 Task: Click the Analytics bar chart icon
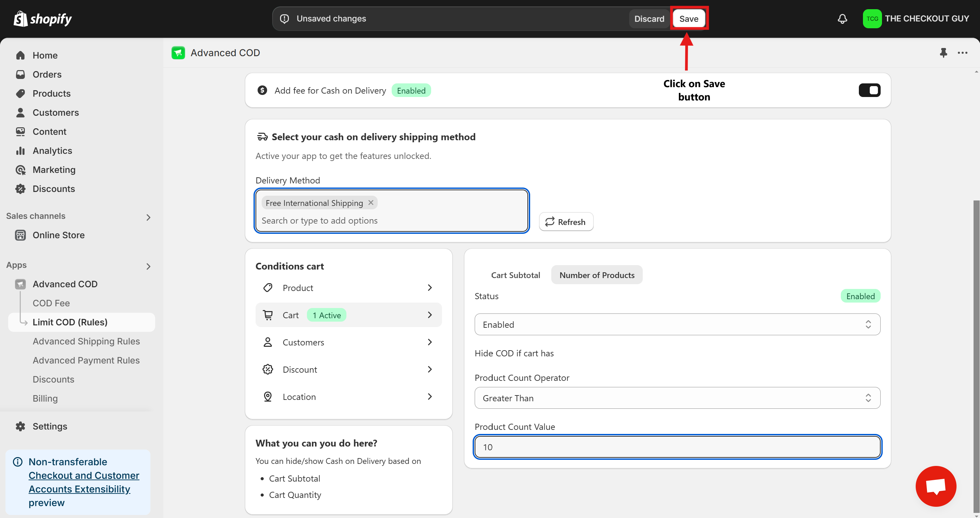pos(20,151)
